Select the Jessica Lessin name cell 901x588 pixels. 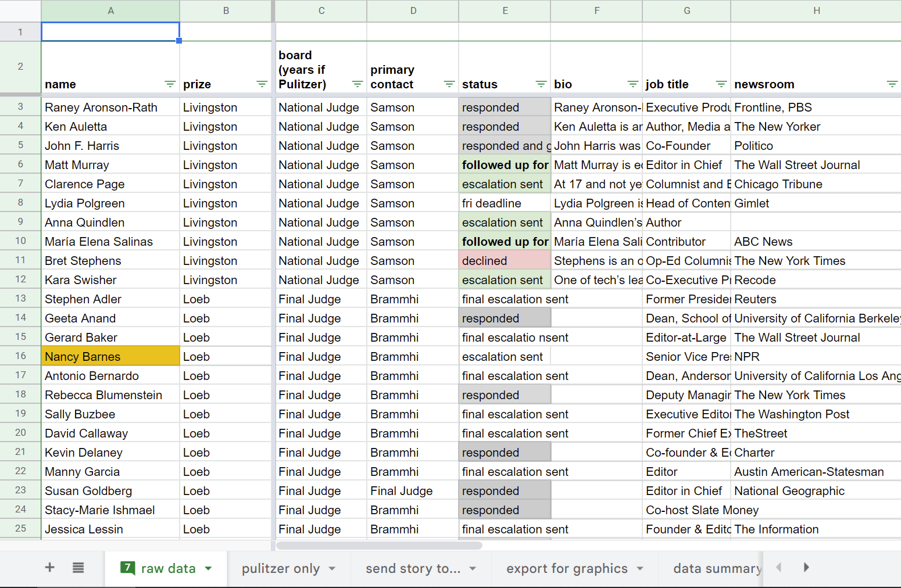click(110, 529)
